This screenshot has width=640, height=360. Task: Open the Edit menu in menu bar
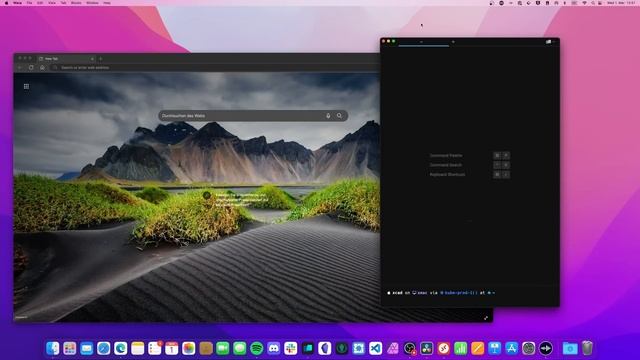[40, 3]
